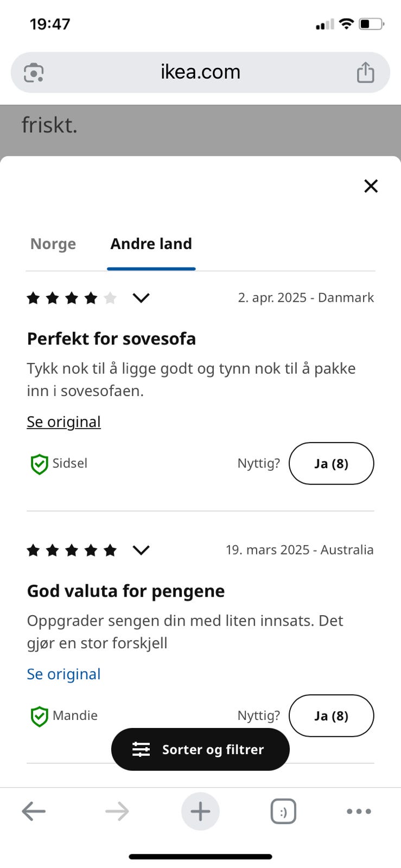
Task: View original of God valuta review
Action: tap(64, 674)
